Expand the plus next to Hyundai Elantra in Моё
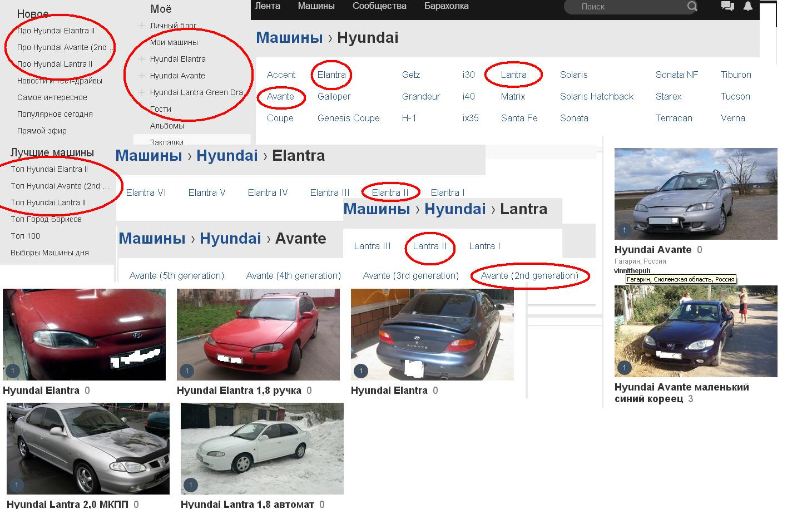The width and height of the screenshot is (812, 509). coord(142,59)
